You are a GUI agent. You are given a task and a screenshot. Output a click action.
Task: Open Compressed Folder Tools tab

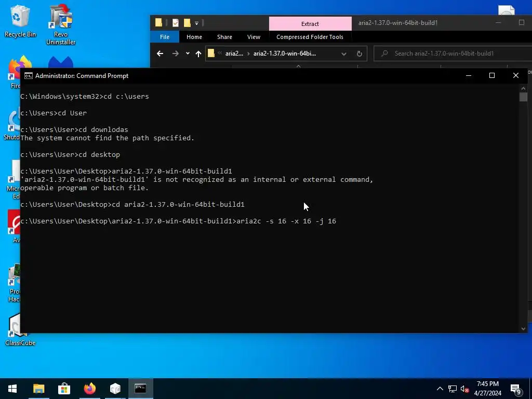coord(310,37)
